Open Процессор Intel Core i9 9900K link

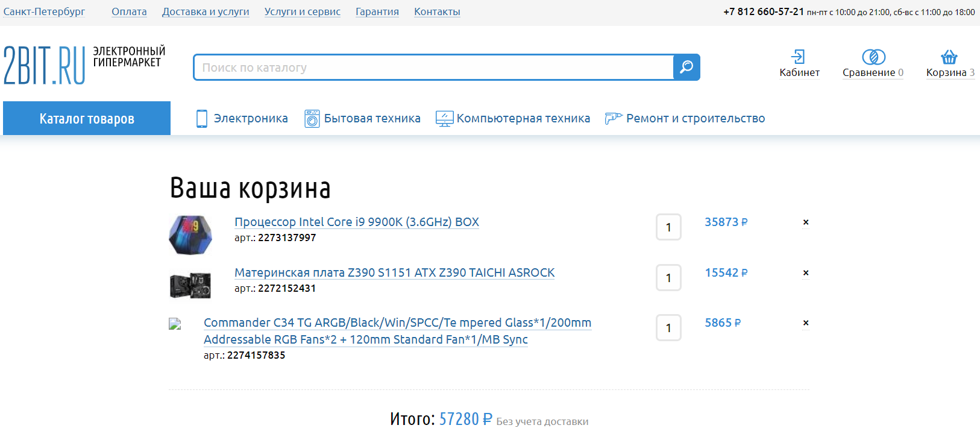click(357, 222)
